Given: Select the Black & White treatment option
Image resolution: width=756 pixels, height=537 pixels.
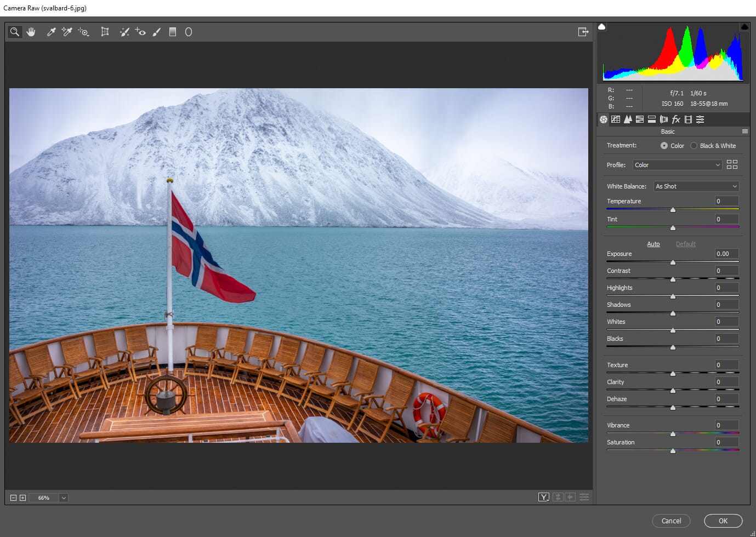Looking at the screenshot, I should click(694, 146).
